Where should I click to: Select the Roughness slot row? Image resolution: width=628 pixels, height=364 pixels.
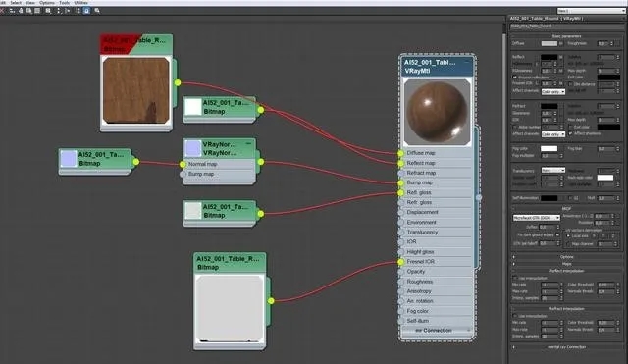[437, 282]
